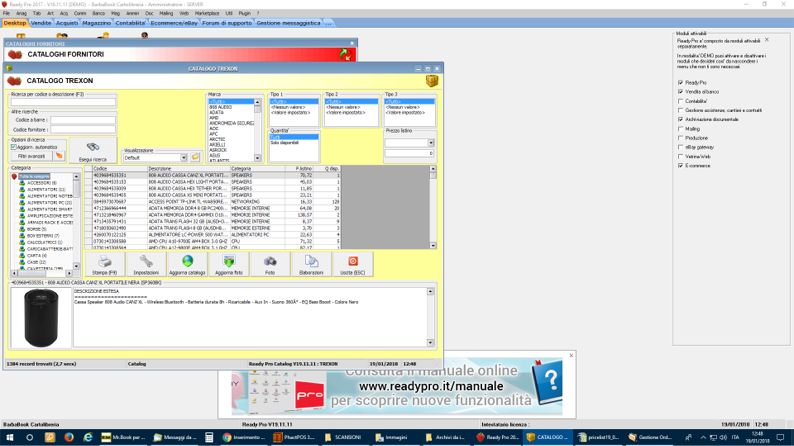Toggle Aggiorn. automatico checkbox
Screen dimensions: 794x446
[14, 147]
